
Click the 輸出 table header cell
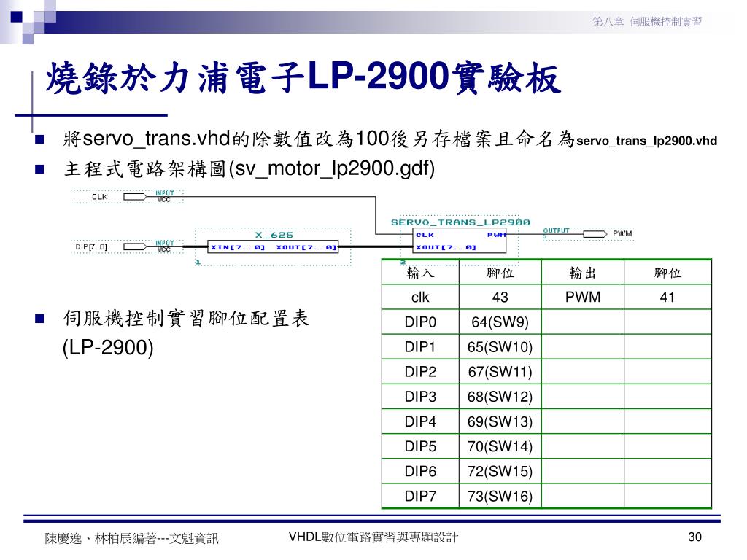coord(583,273)
